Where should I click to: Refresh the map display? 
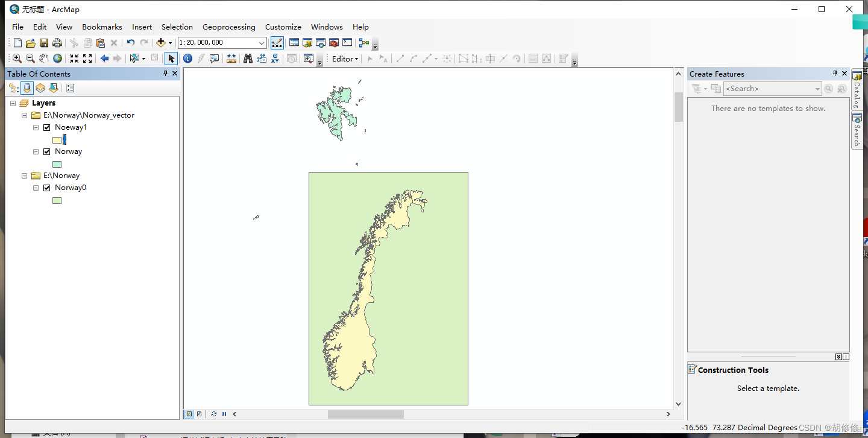(x=214, y=414)
